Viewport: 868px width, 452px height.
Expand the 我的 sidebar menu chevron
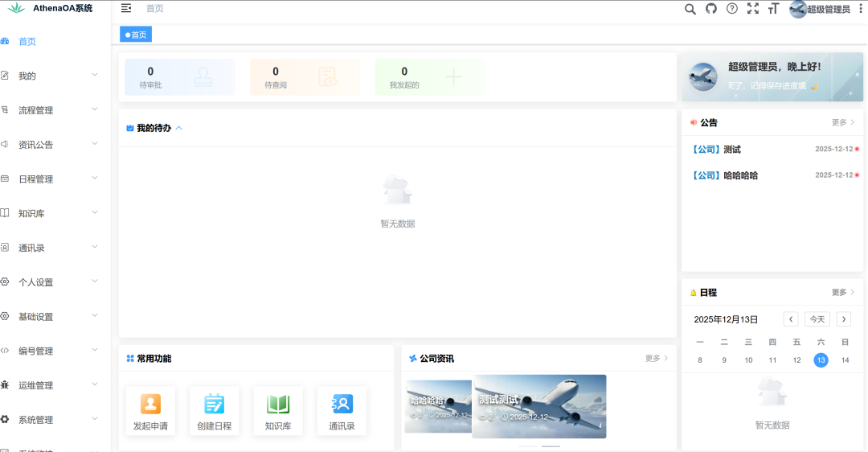95,75
